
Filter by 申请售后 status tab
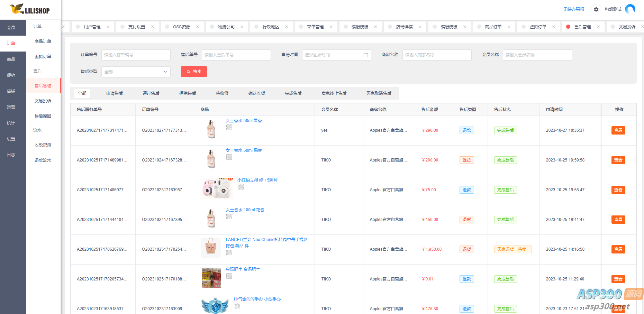click(x=115, y=93)
